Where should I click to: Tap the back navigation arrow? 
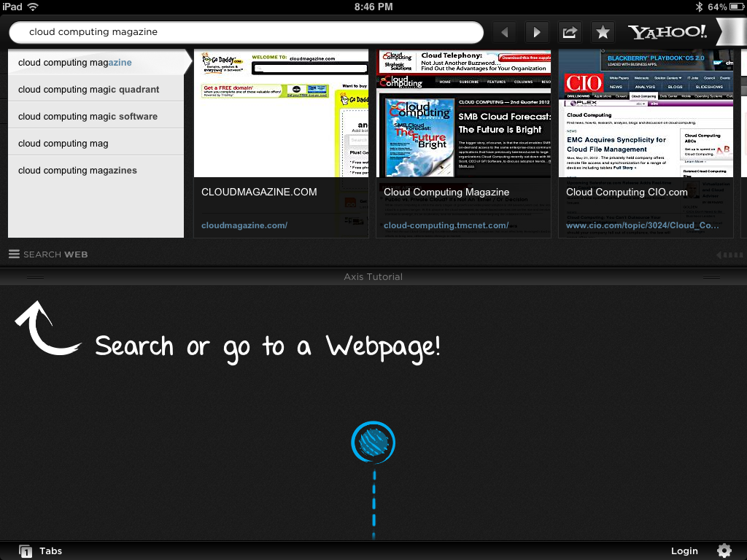(x=504, y=32)
